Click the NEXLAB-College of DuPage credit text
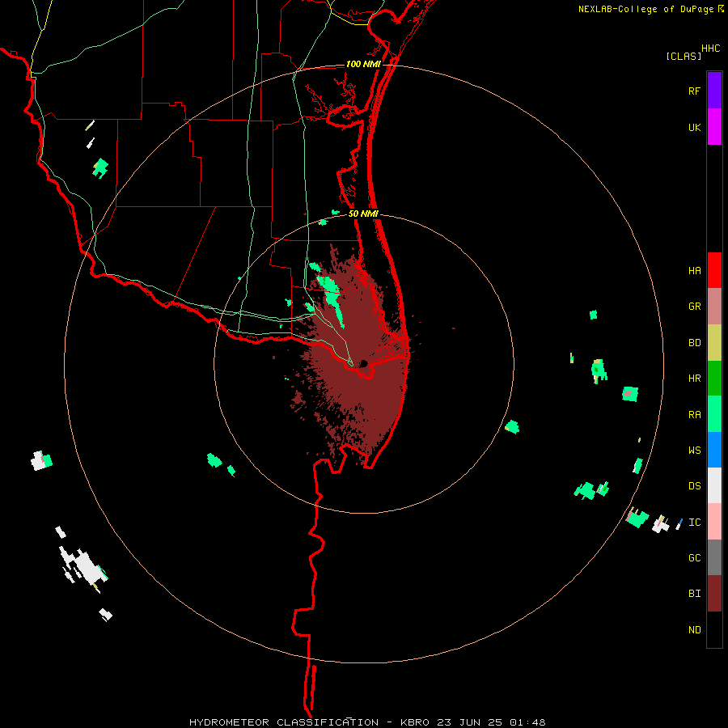Screen dimensions: 728x728 pos(645,9)
